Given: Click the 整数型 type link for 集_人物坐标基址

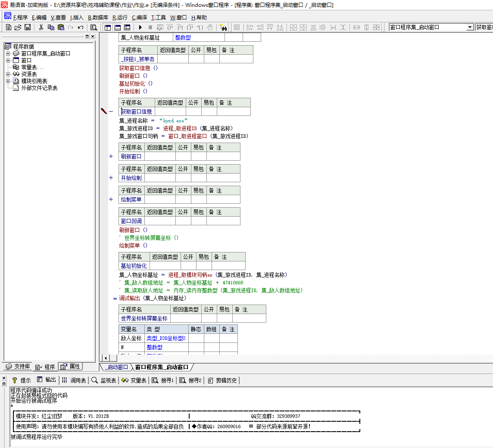Looking at the screenshot, I should point(183,37).
